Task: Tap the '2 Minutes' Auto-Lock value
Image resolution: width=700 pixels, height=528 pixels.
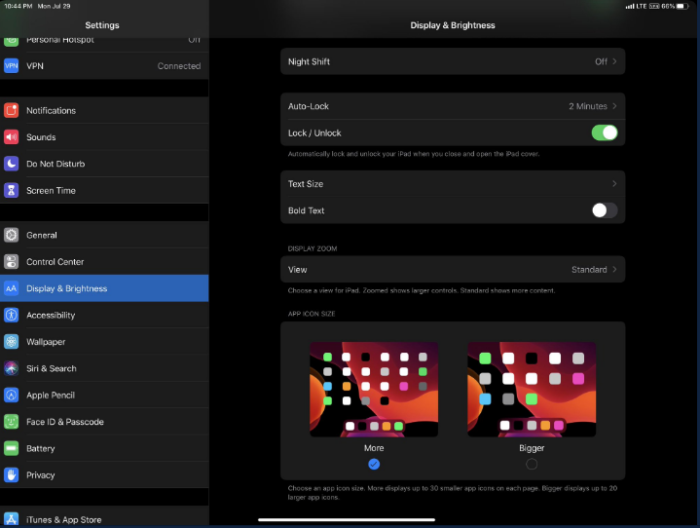Action: tap(588, 106)
